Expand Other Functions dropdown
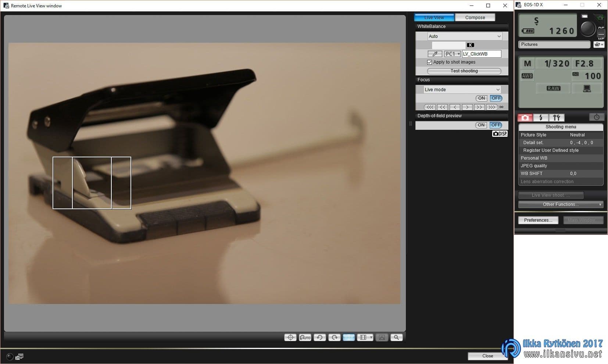608x364 pixels. click(561, 204)
